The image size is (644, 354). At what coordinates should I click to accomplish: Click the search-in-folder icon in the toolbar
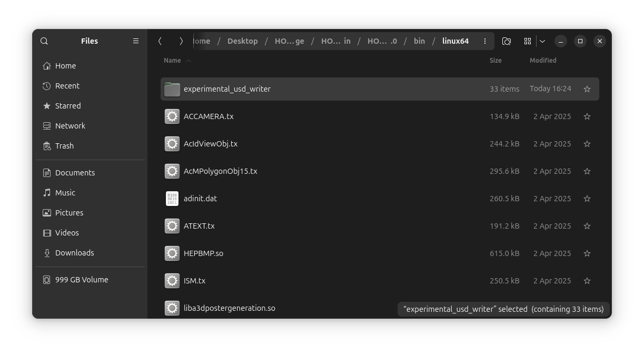click(x=506, y=41)
